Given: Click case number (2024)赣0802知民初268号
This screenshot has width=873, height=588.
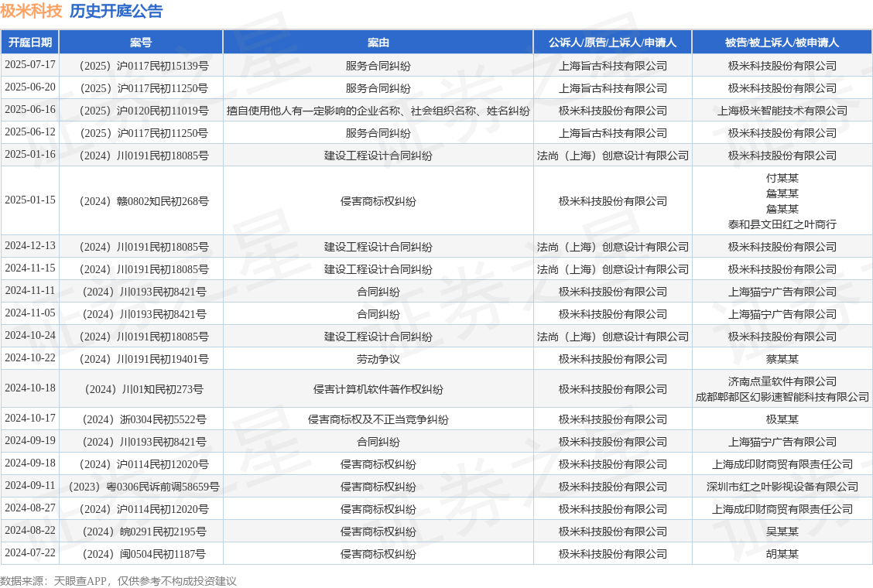Looking at the screenshot, I should [x=141, y=201].
